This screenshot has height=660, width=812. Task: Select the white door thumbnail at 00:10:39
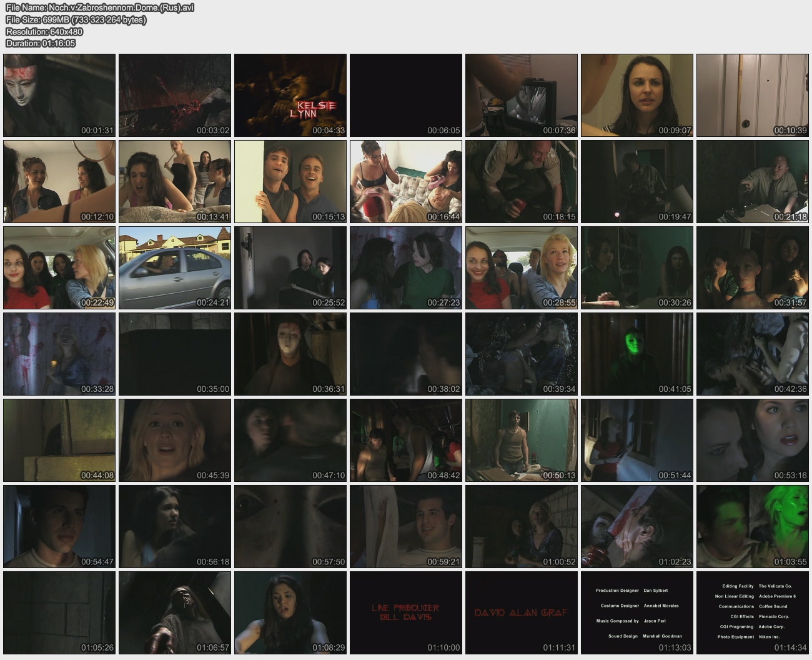click(753, 95)
